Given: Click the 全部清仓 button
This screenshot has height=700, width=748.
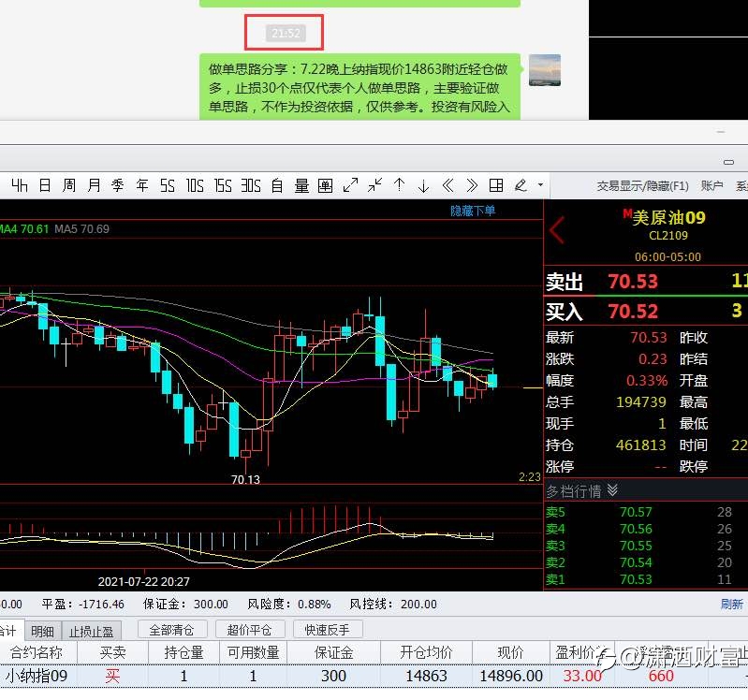Looking at the screenshot, I should (x=171, y=630).
